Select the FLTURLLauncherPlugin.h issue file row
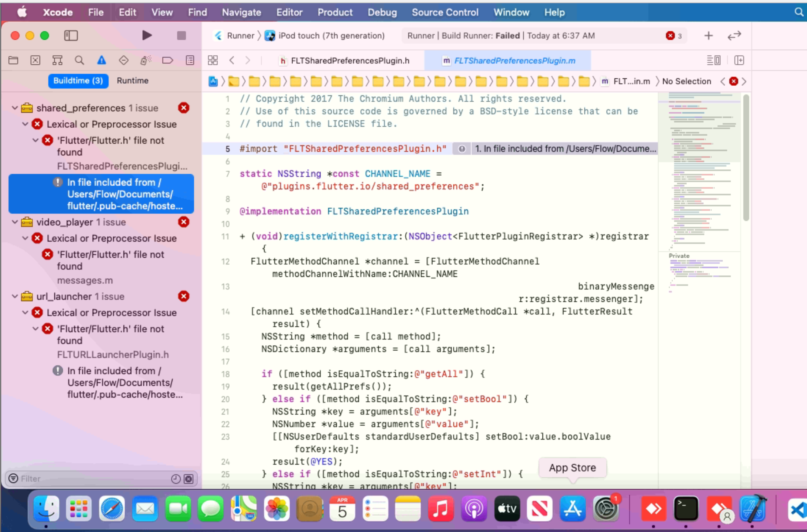Viewport: 807px width, 532px height. coord(113,355)
